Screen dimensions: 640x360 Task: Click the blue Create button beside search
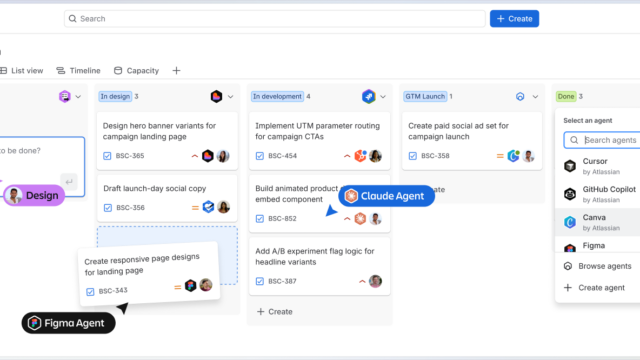(514, 19)
